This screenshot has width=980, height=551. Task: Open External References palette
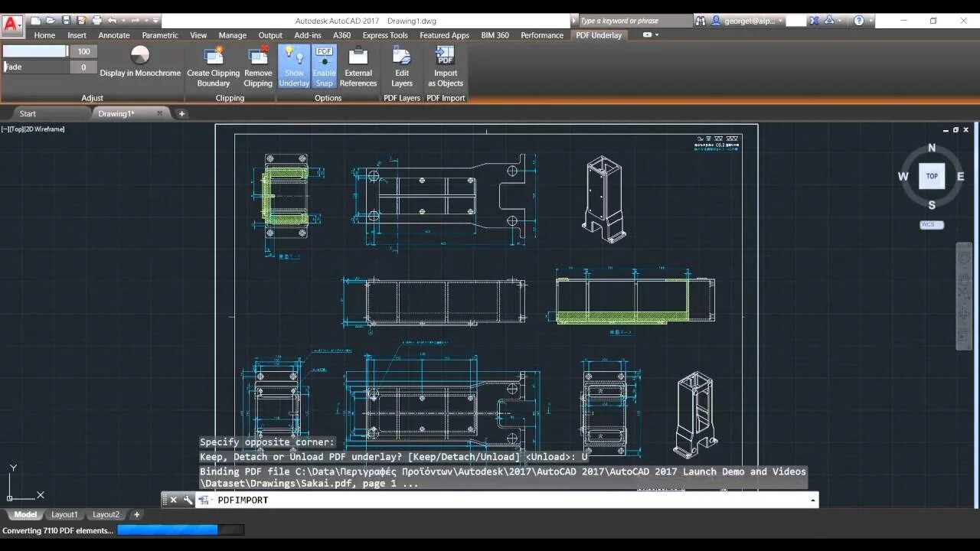point(358,67)
